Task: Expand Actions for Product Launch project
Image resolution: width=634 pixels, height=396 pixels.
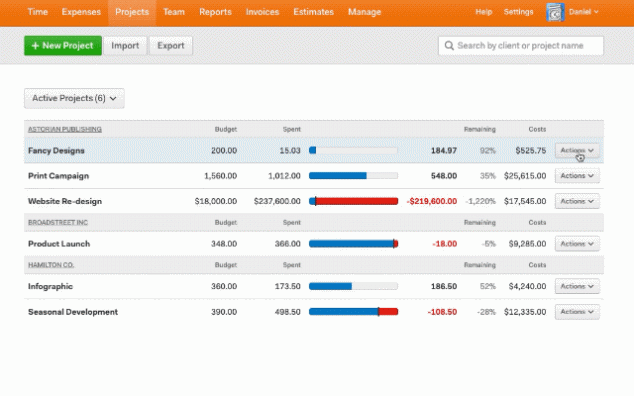Action: pos(577,244)
